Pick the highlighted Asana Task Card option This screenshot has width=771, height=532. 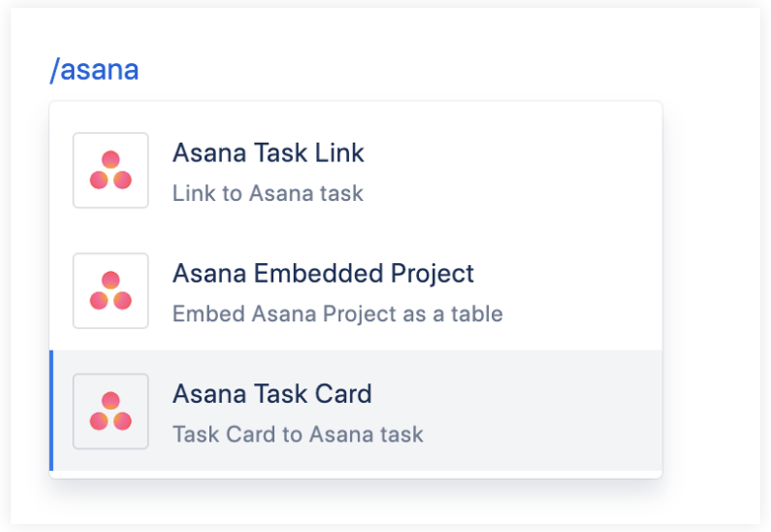[x=355, y=411]
